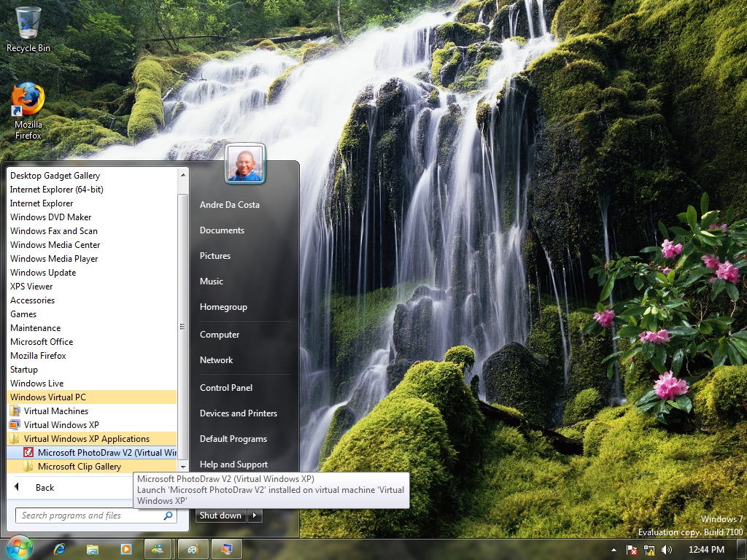Open Windows Explorer folder icon on taskbar
Image resolution: width=747 pixels, height=560 pixels.
point(93,550)
